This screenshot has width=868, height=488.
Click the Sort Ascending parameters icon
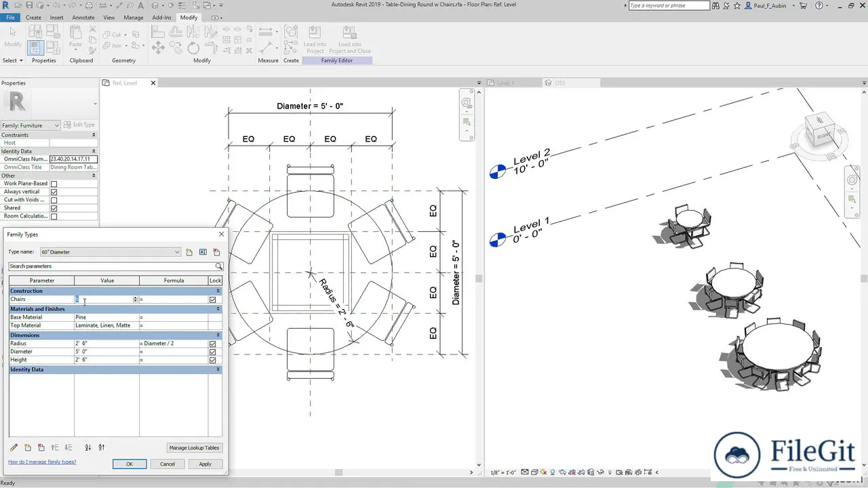[87, 447]
